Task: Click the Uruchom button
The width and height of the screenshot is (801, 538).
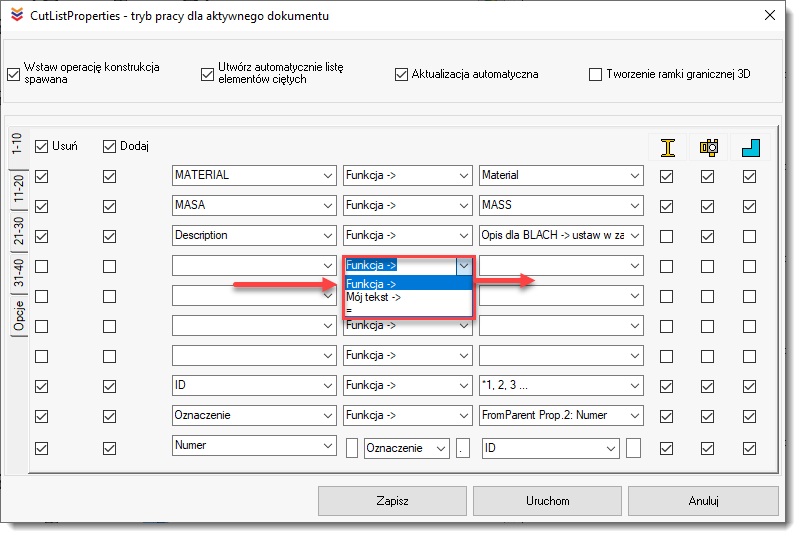Action: 548,501
